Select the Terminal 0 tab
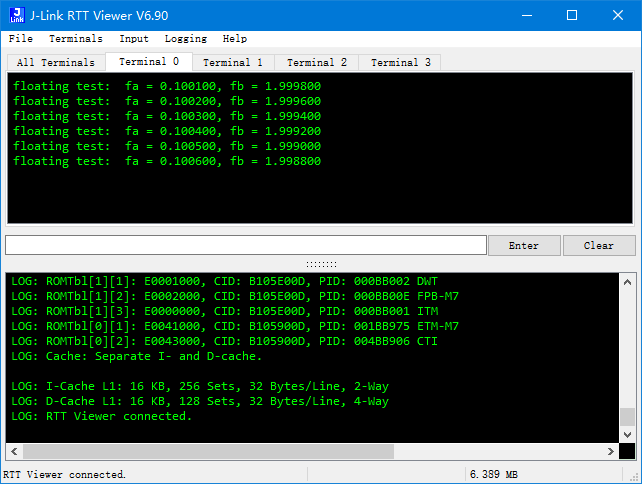This screenshot has width=642, height=484. (x=149, y=61)
